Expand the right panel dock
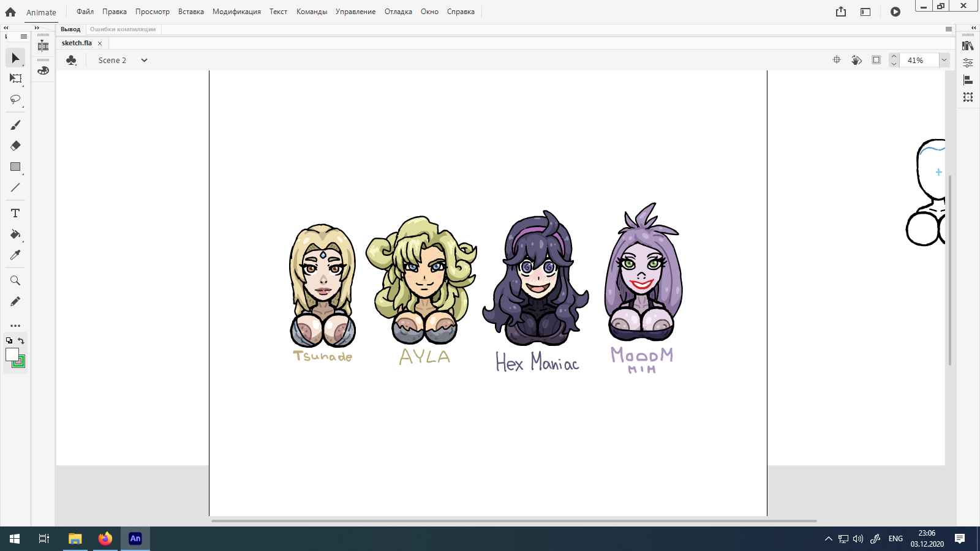This screenshot has width=980, height=551. [973, 28]
